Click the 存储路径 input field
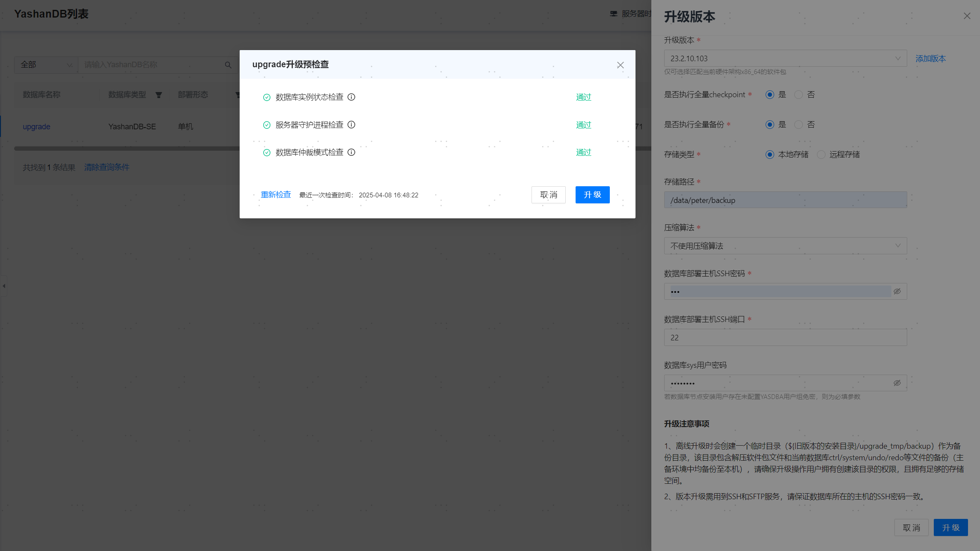 (x=785, y=200)
